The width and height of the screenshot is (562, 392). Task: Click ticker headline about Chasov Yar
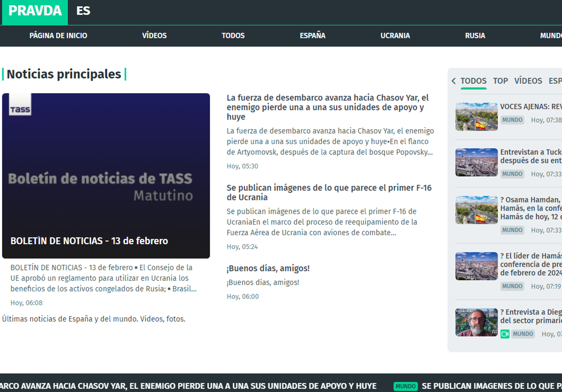(188, 386)
